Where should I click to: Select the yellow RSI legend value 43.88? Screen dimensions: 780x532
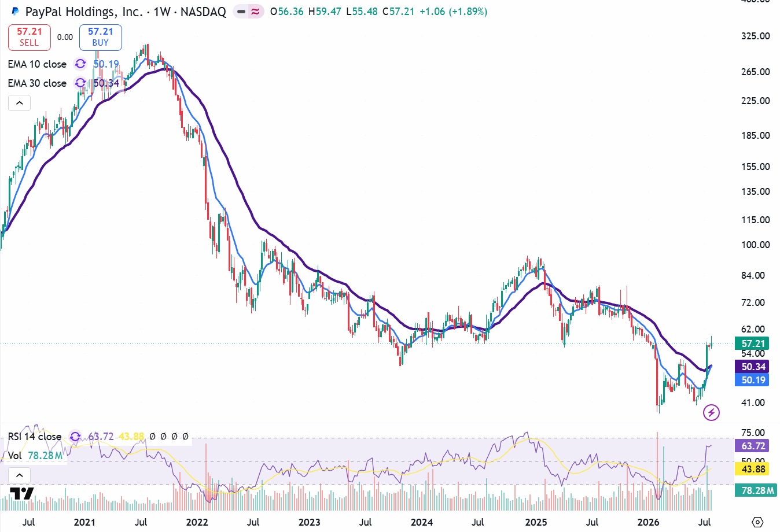pyautogui.click(x=131, y=437)
